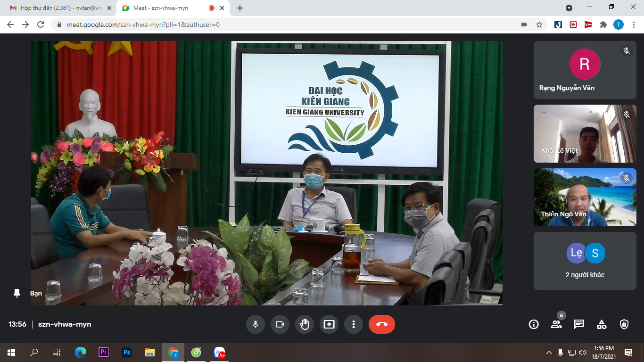Open File Explorer from taskbar

pos(150,352)
